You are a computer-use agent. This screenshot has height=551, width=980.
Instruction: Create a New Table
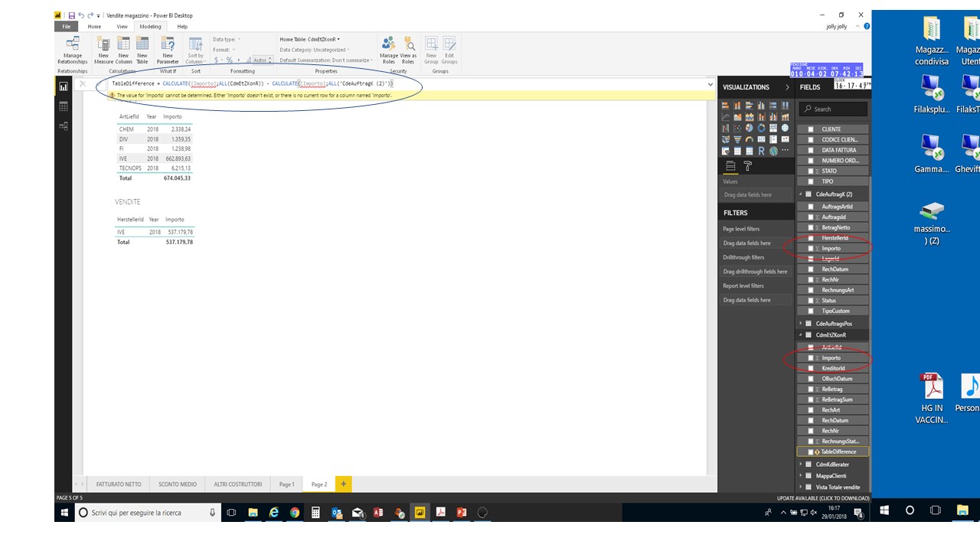(x=142, y=50)
